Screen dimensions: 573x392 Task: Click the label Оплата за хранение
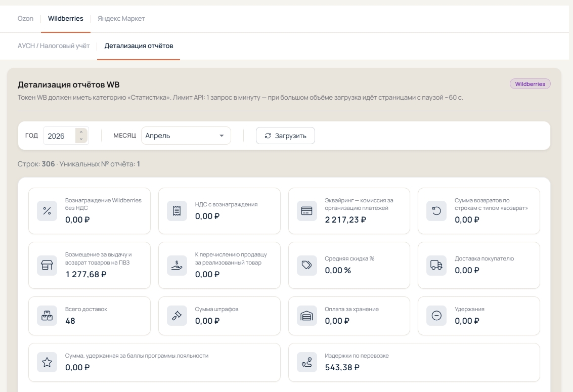352,309
